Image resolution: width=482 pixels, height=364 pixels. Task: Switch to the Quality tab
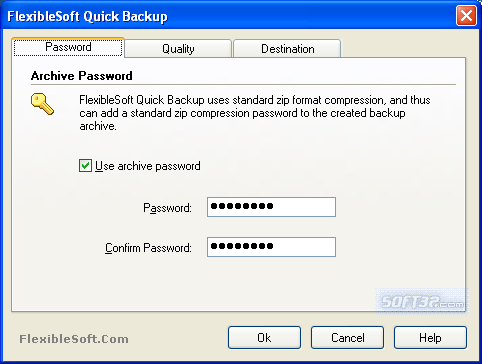tap(178, 49)
